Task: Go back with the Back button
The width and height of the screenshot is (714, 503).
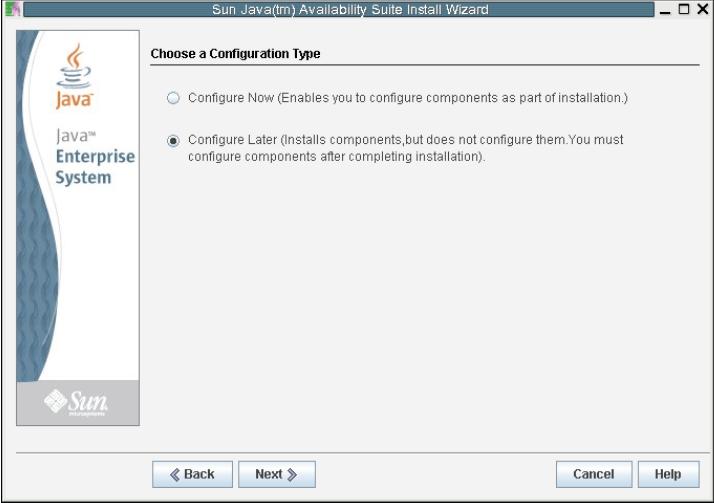Action: tap(192, 474)
